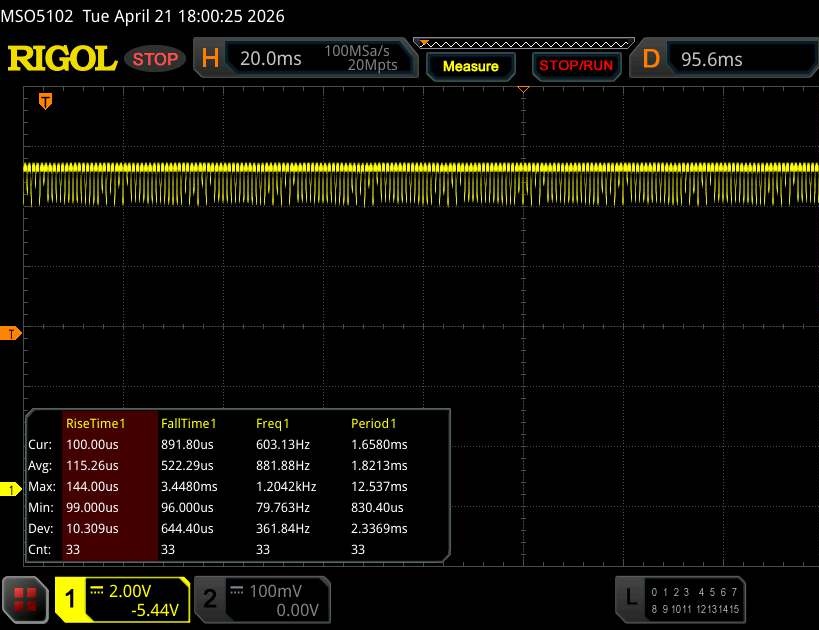Click the MSO5102 timestamp header text

[x=143, y=16]
